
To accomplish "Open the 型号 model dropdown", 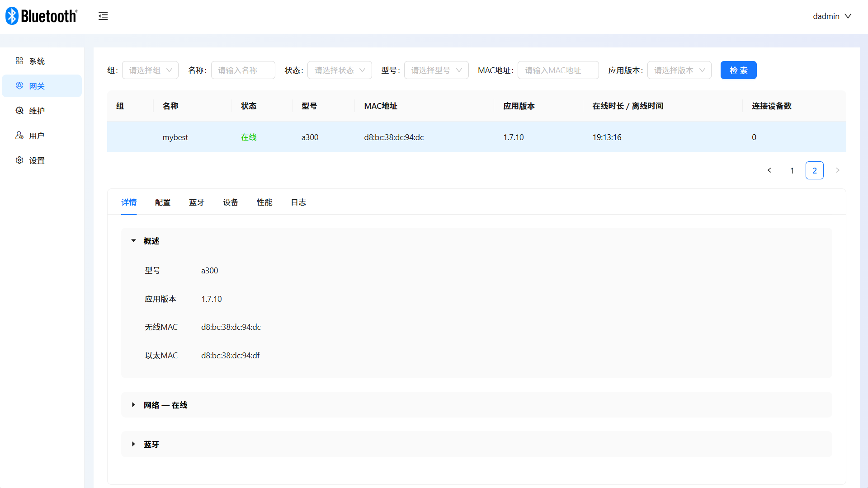I will click(x=436, y=70).
